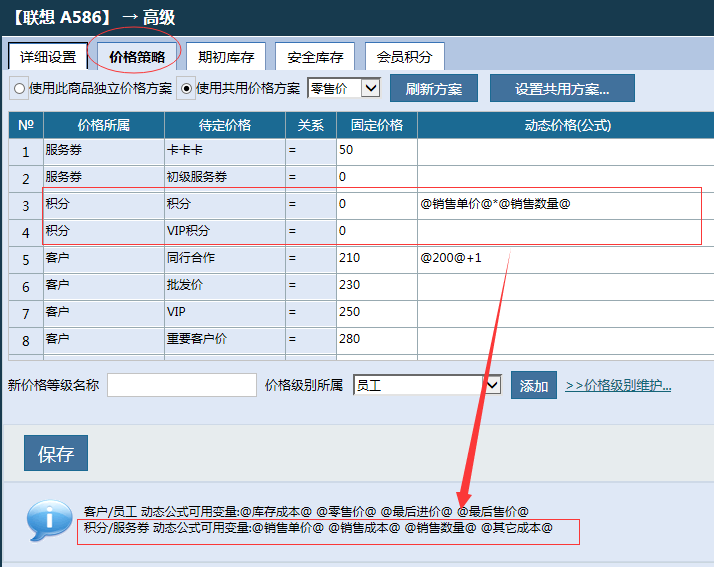Click the 批发价 price name cell
Screen dimensions: 714x567
pos(225,286)
